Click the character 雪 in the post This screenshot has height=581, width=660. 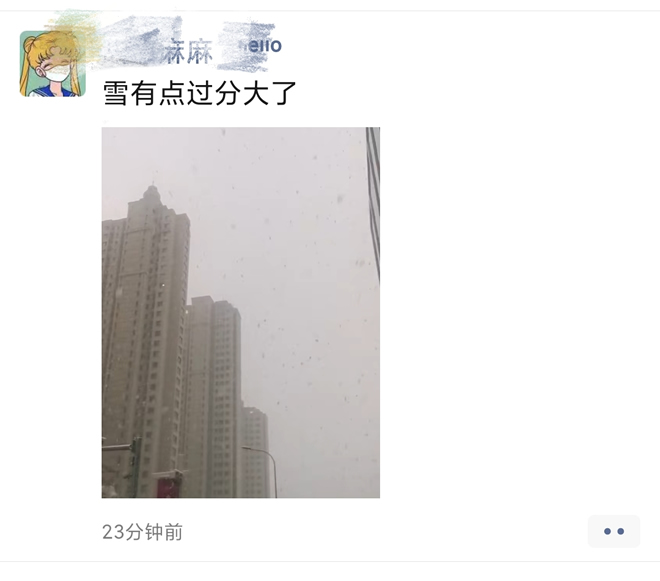click(x=115, y=93)
